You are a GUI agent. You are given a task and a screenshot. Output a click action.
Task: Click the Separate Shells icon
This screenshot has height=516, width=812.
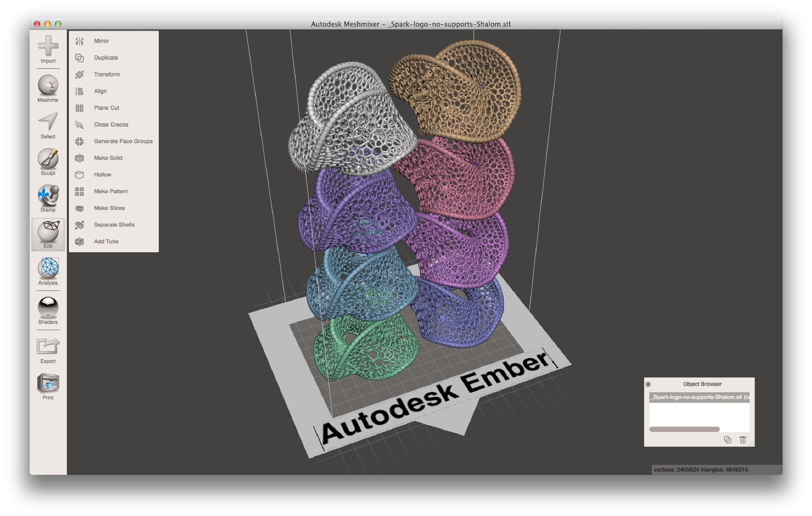pos(79,225)
